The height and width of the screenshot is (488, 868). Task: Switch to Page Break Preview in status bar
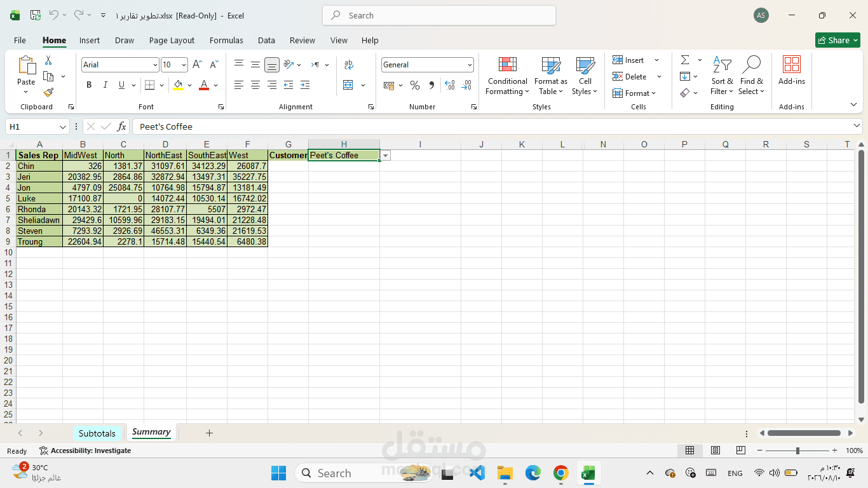click(741, 451)
